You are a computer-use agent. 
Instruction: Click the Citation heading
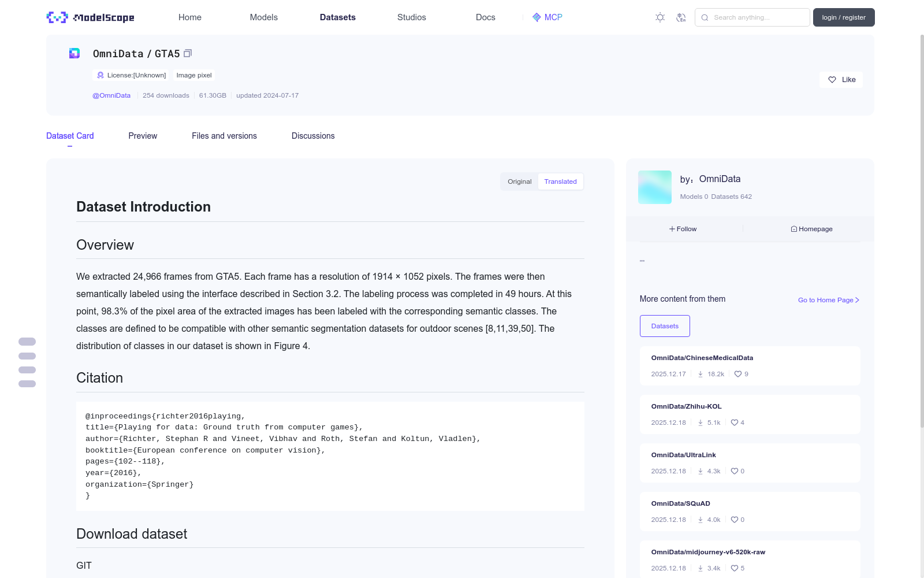(x=99, y=378)
